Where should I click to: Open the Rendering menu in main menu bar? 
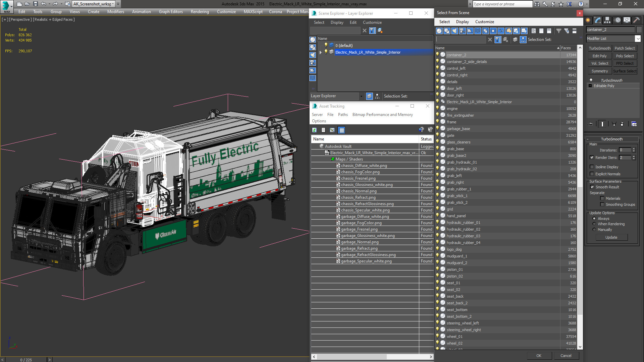[200, 12]
